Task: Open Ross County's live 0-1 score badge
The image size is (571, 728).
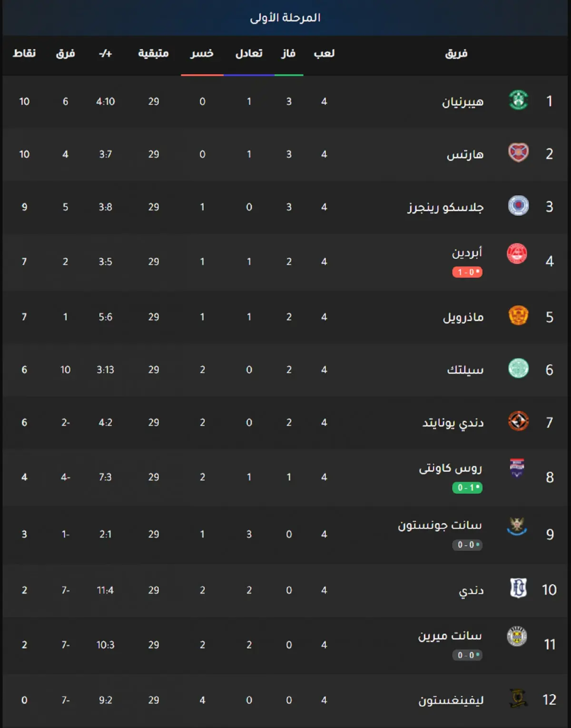Action: tap(467, 487)
